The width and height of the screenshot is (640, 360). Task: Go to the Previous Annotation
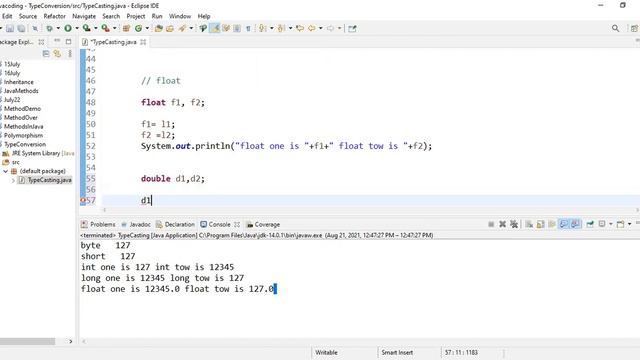281,29
